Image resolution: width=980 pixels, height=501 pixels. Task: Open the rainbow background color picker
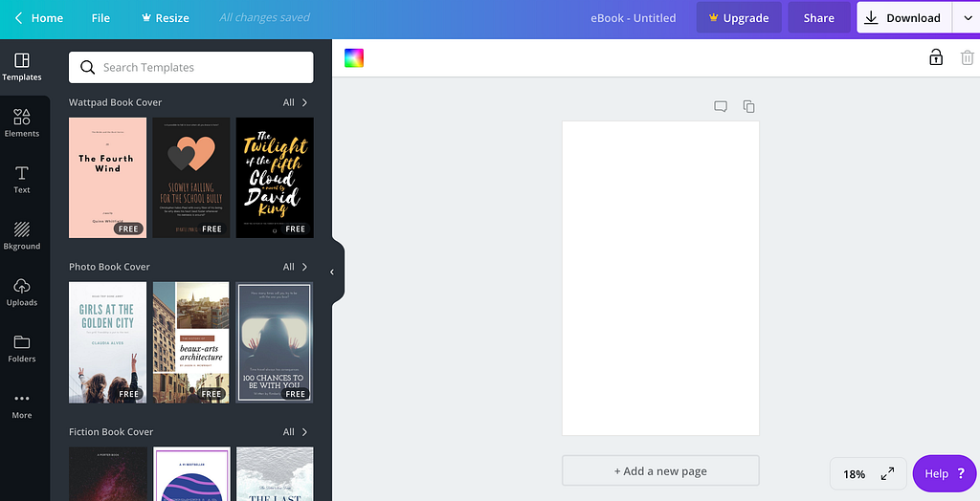354,58
